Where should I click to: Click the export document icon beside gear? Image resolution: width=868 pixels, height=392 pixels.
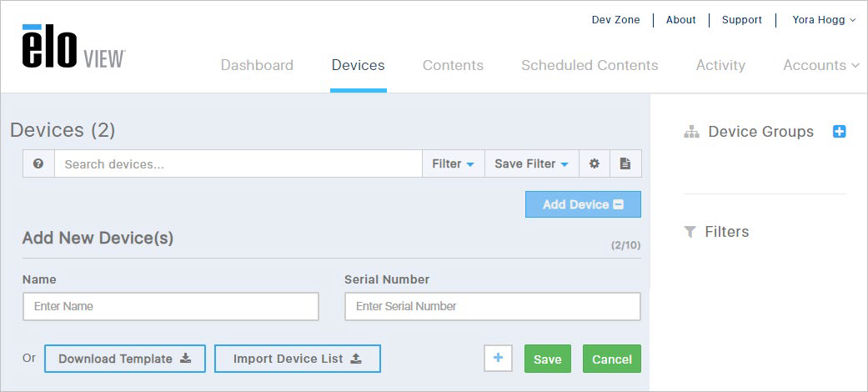(625, 163)
